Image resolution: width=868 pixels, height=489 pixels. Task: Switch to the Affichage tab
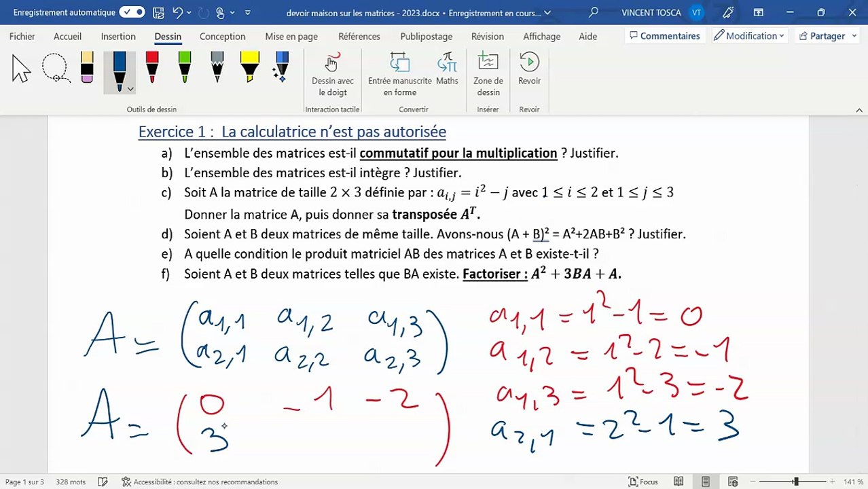point(542,37)
